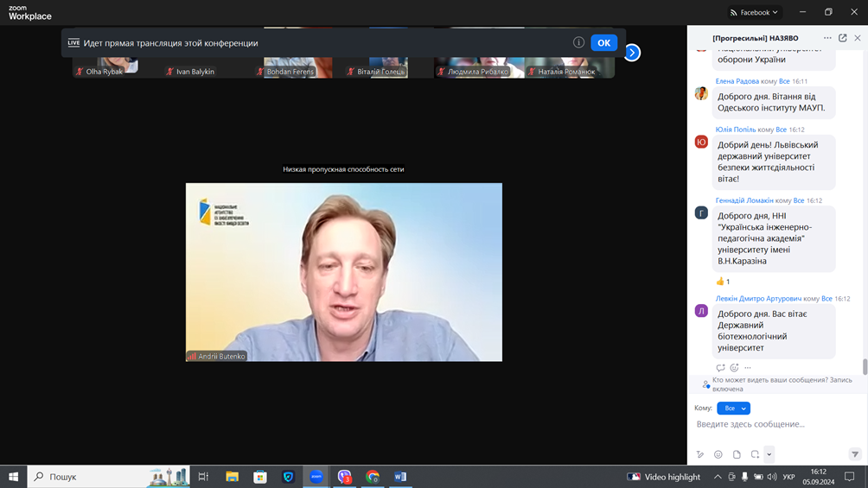Image resolution: width=868 pixels, height=488 pixels.
Task: Click the chat scrollbar thumb
Action: pyautogui.click(x=864, y=367)
